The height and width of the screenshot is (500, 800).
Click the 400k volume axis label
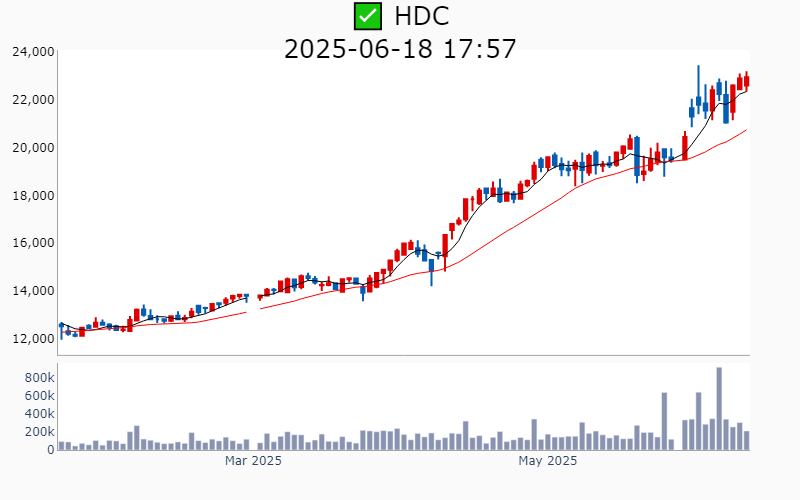coord(39,413)
